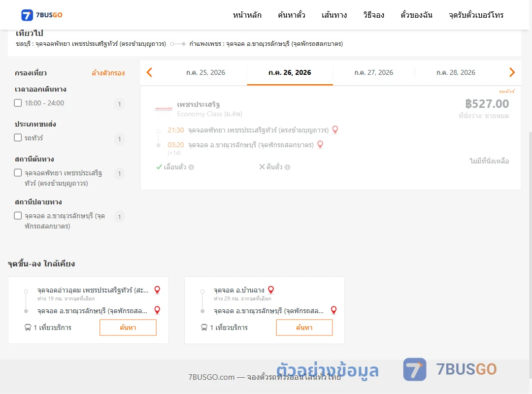Click จุดจอด อ.บ้านฉาง stop name
Image resolution: width=532 pixels, height=394 pixels.
click(239, 290)
